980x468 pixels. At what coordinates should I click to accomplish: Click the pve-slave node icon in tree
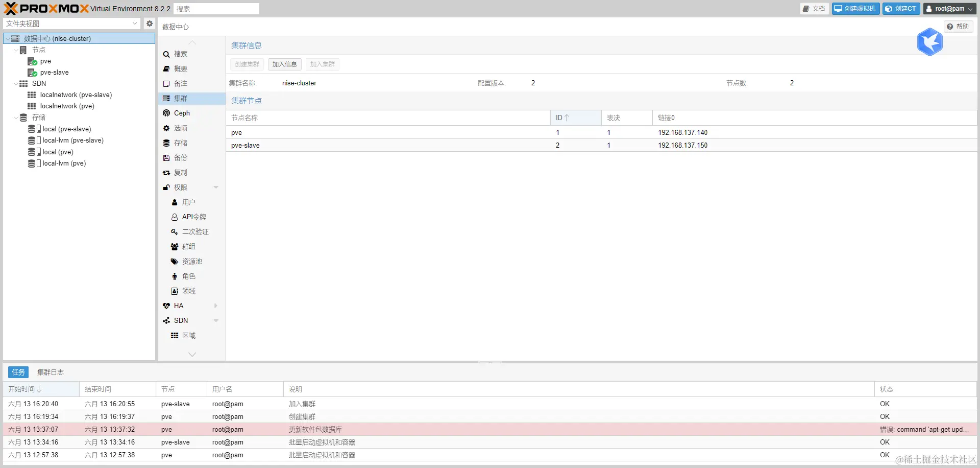(x=32, y=73)
